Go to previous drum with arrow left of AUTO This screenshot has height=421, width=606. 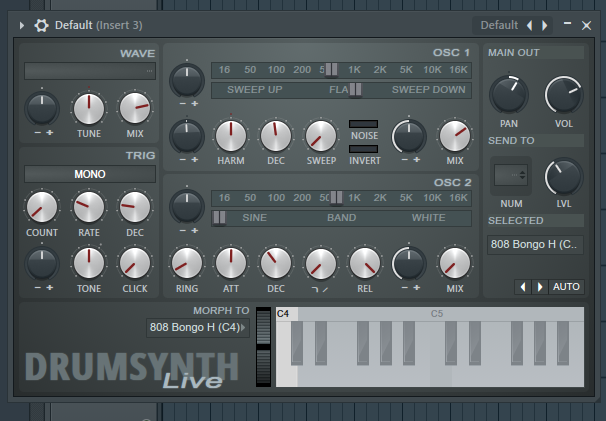tap(523, 287)
